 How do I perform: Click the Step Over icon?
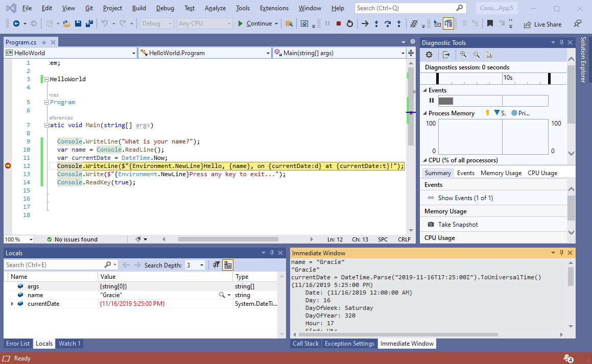click(388, 23)
